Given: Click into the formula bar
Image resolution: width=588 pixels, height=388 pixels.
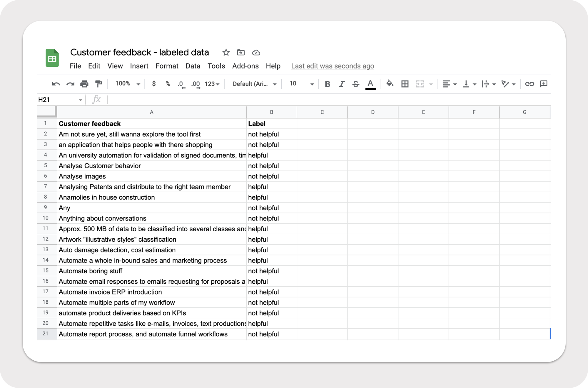Looking at the screenshot, I should [329, 100].
